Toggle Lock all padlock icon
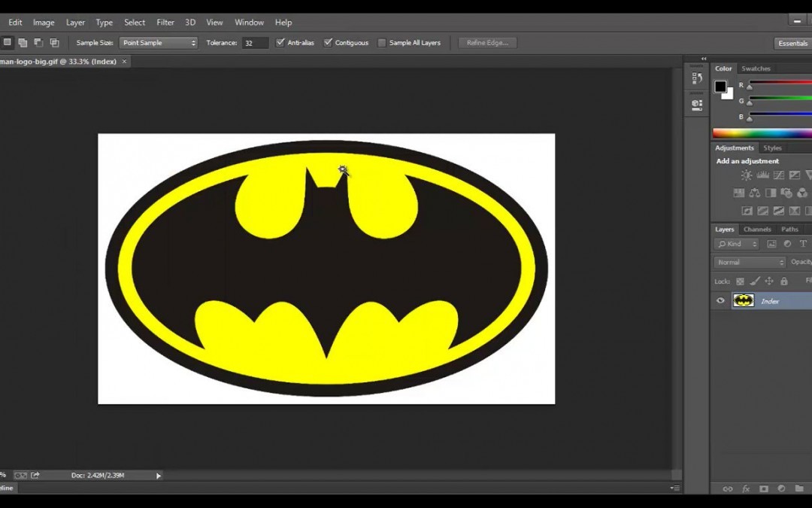The image size is (812, 508). 784,281
